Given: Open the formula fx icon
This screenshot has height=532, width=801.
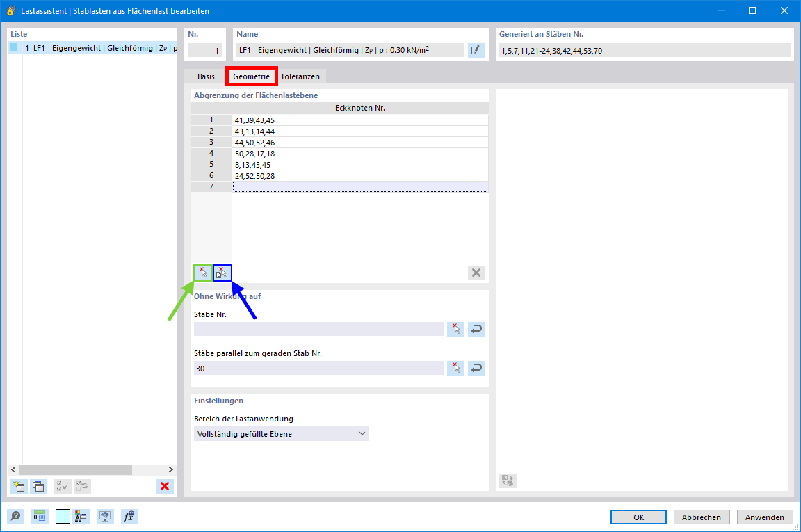Looking at the screenshot, I should (129, 516).
